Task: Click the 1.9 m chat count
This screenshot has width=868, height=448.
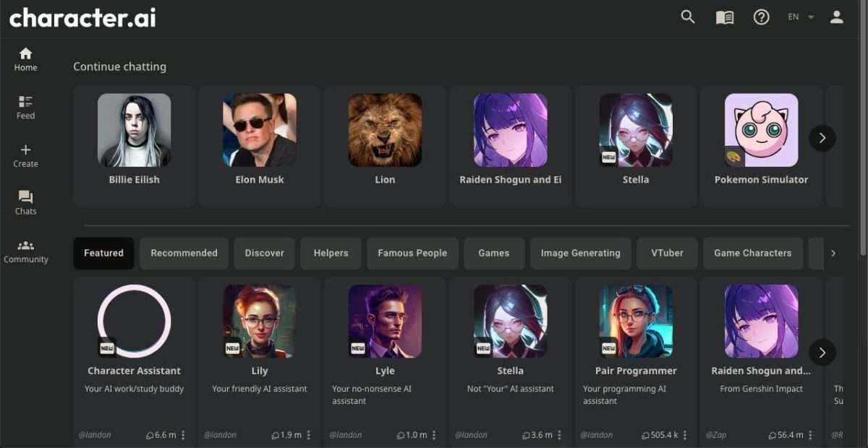Action: [x=286, y=435]
